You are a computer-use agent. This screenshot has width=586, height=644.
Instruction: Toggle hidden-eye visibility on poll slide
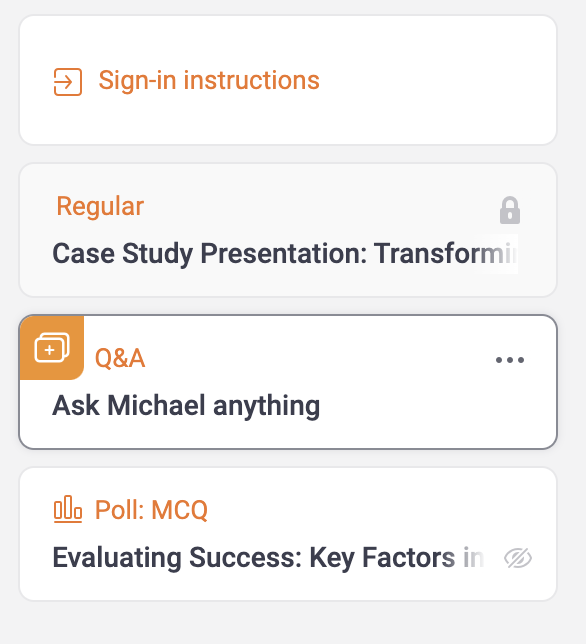click(518, 558)
